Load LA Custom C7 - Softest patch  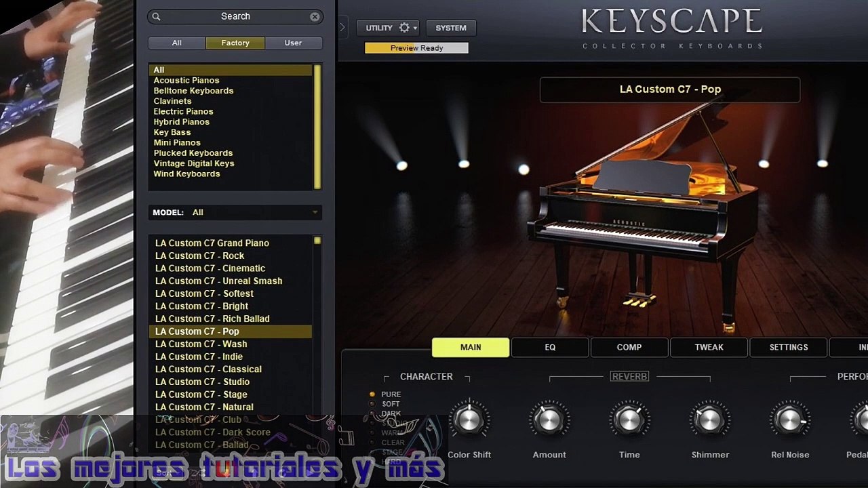(x=231, y=293)
